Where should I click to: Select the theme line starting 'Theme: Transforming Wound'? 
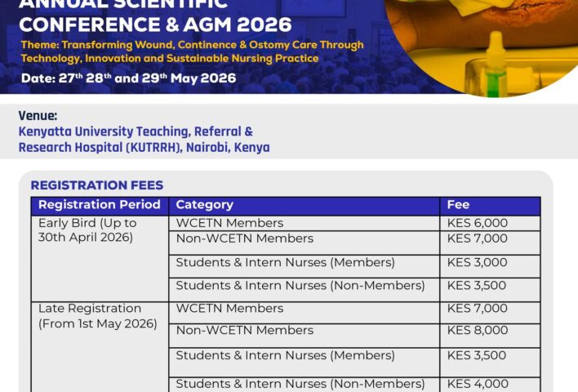192,45
